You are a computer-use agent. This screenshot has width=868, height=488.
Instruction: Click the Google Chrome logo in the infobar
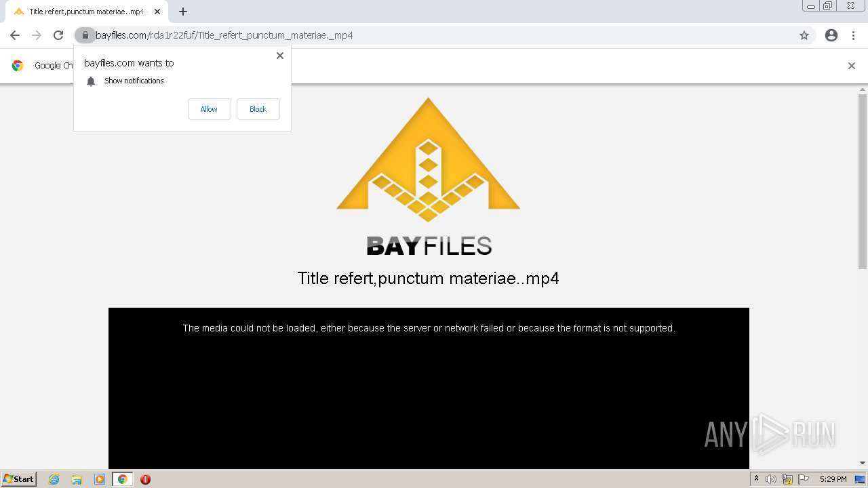point(18,66)
